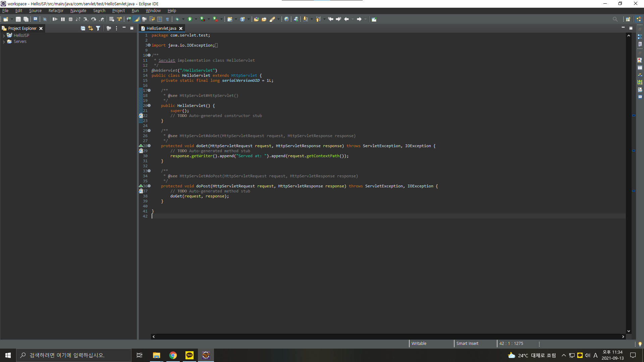Click the Writable status field
Viewport: 644px width, 362px height.
419,344
